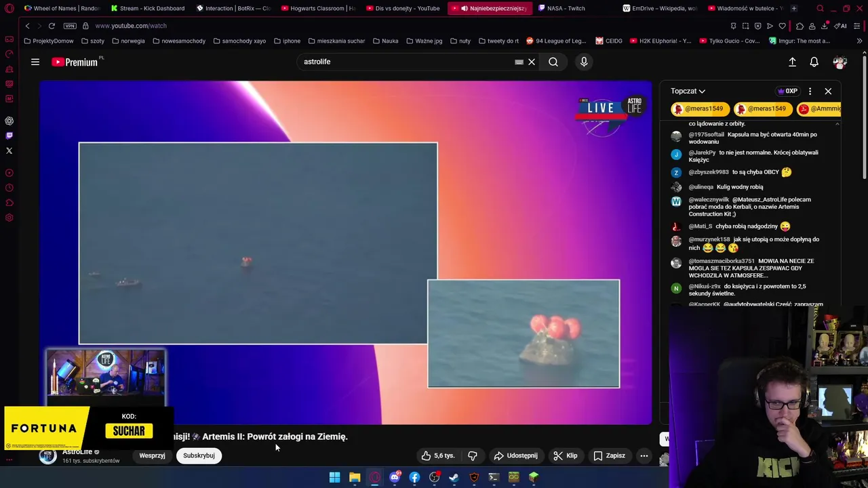868x488 pixels.
Task: Open chat options three-dot menu
Action: (x=810, y=91)
